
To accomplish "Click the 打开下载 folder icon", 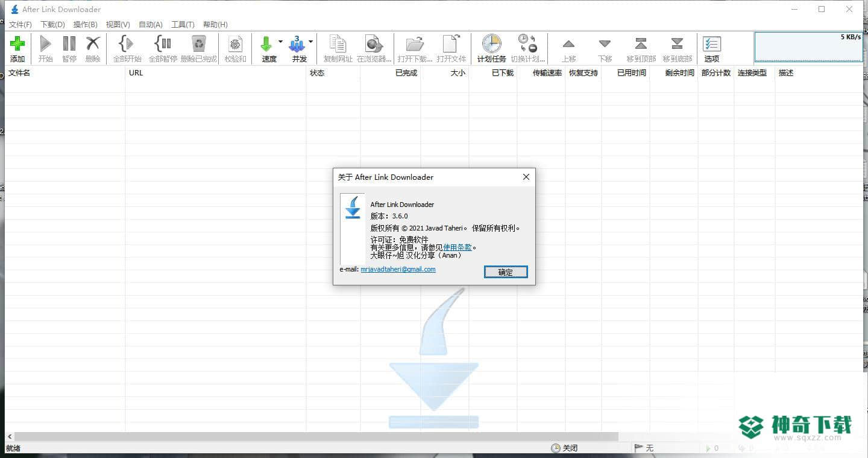I will (415, 43).
